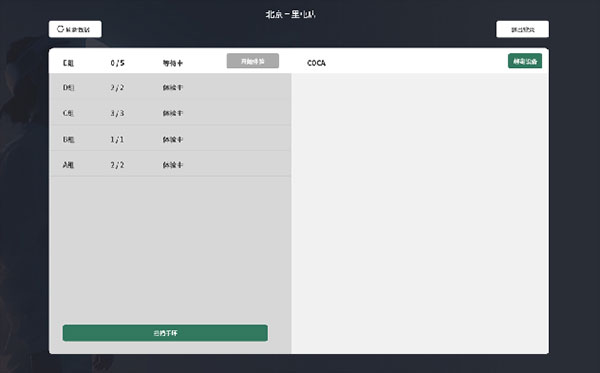
Task: Click the status text in E组 row
Action: [x=173, y=63]
